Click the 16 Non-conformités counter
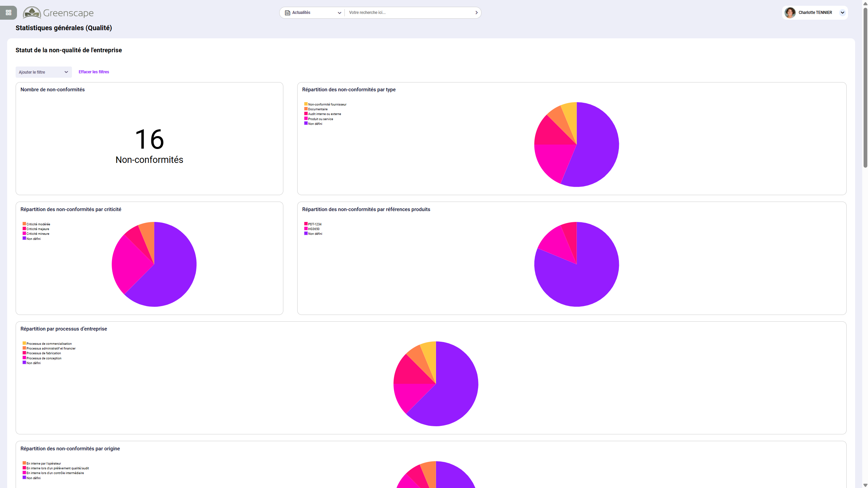868x488 pixels. click(149, 146)
